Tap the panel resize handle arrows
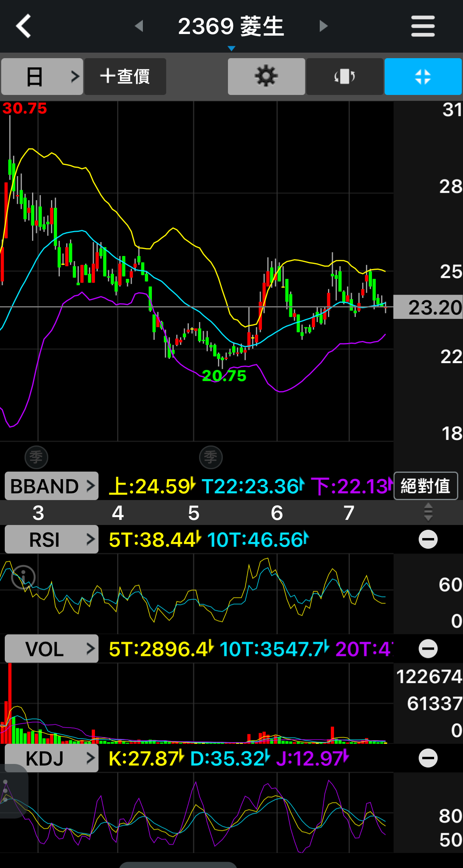 (x=428, y=512)
